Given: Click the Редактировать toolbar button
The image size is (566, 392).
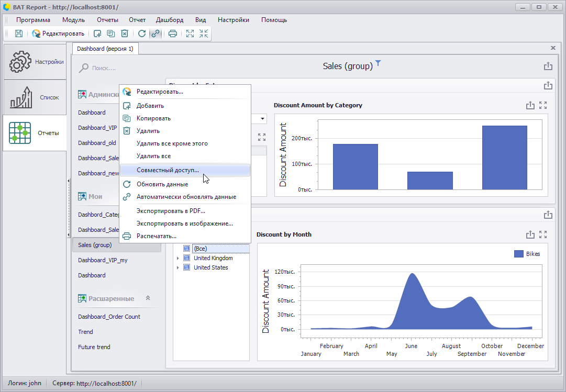Looking at the screenshot, I should [x=58, y=33].
